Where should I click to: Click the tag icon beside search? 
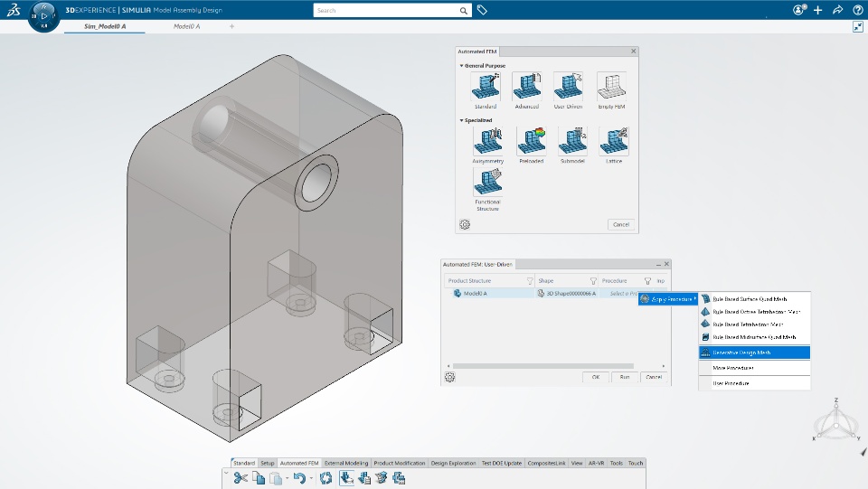coord(482,10)
